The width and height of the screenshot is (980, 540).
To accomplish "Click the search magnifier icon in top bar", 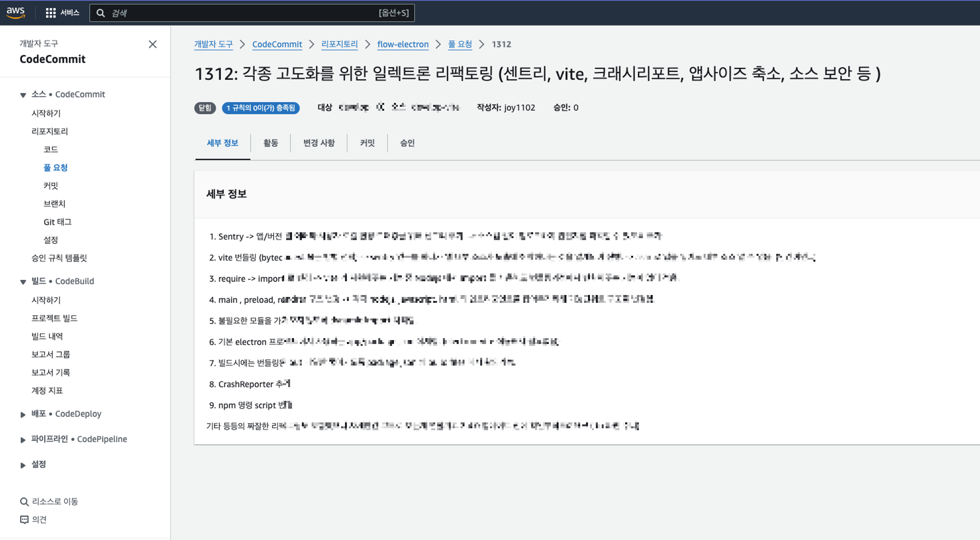I will (100, 13).
